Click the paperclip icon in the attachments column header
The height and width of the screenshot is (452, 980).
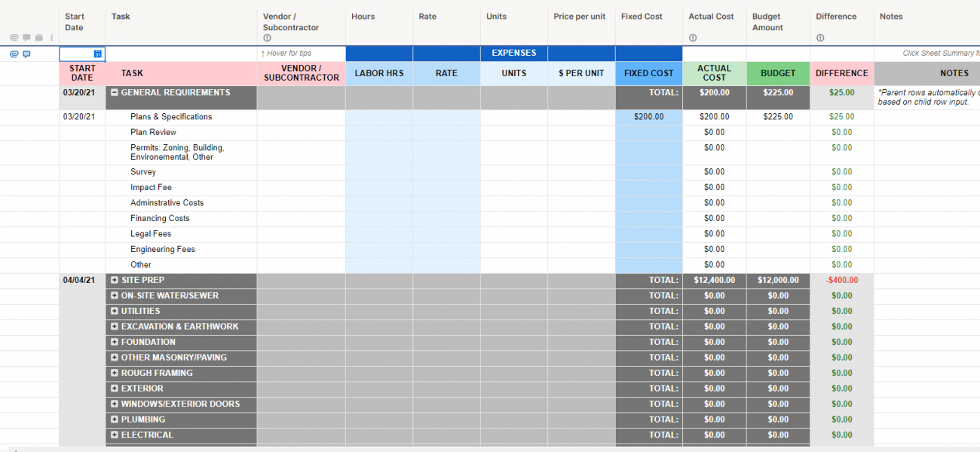coord(13,37)
